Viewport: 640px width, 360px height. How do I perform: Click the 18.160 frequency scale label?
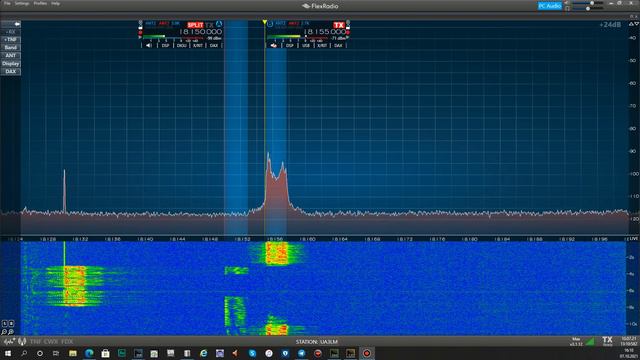pos(307,239)
